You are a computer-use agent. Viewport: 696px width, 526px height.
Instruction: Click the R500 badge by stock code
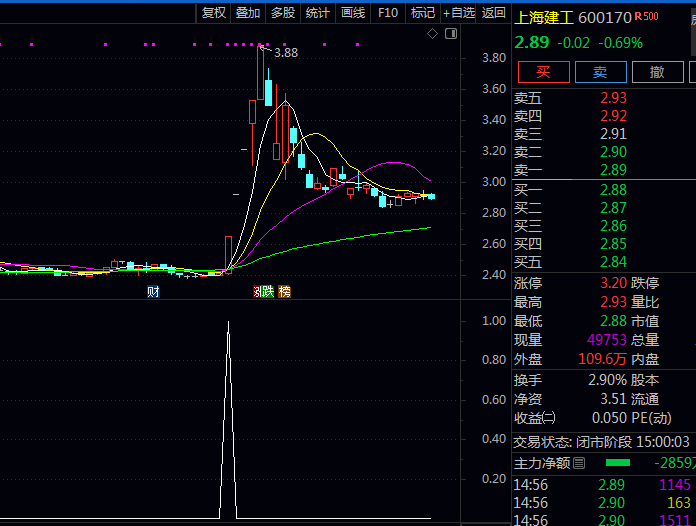648,16
